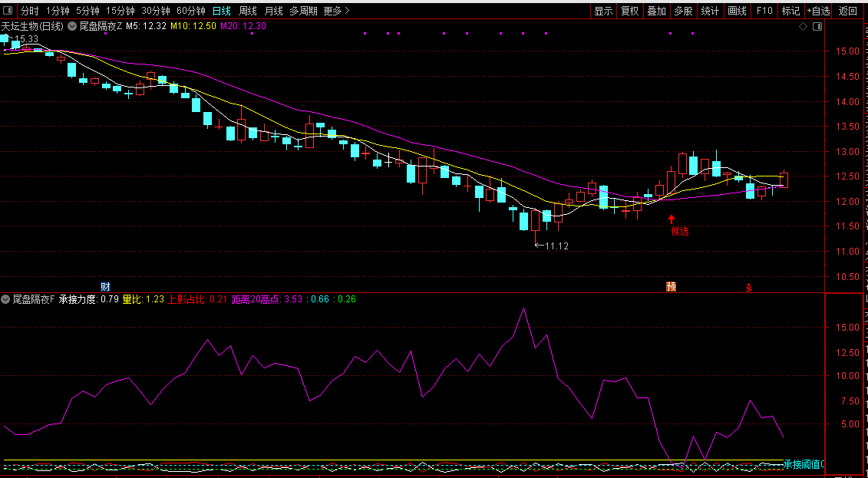Open the 显示 display menu

pos(603,11)
